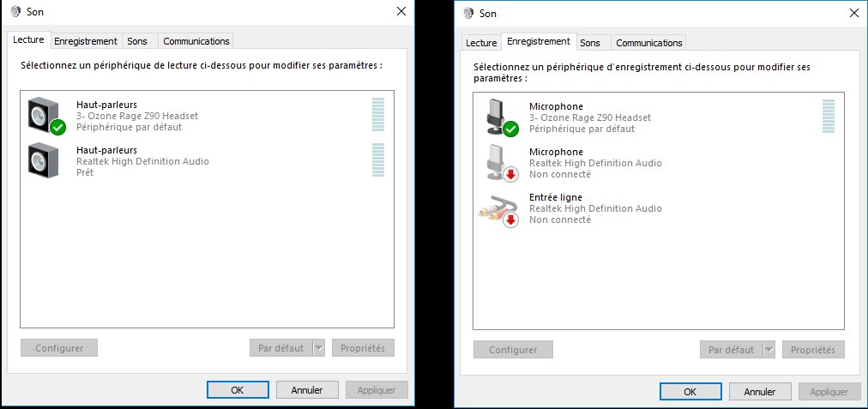
Task: Click level meter of Realtek Haut-parleurs
Action: tap(378, 160)
